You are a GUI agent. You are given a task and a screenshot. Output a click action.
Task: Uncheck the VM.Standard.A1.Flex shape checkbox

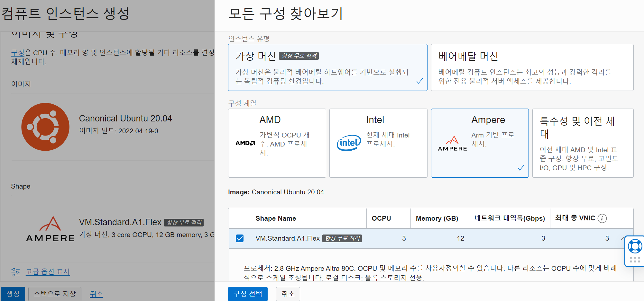click(240, 238)
